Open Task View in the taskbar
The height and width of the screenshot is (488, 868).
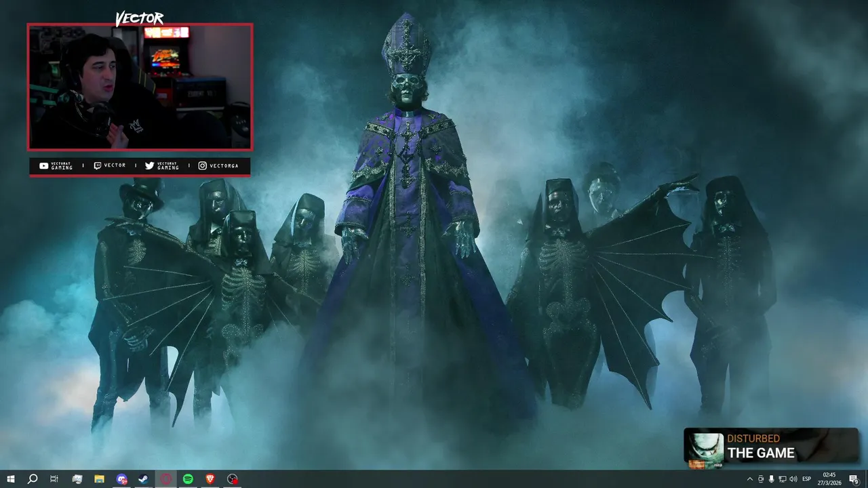click(54, 479)
